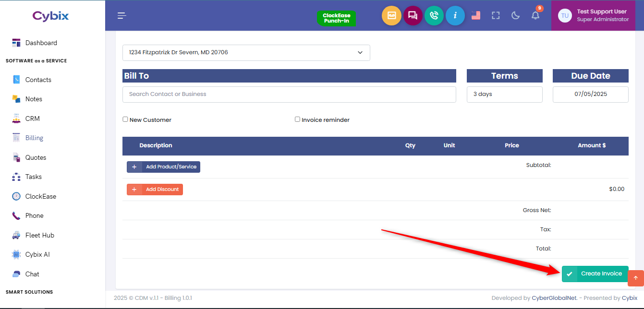Click the CDM v.1.1 - Billing 1.0.1 footer text

[x=153, y=298]
